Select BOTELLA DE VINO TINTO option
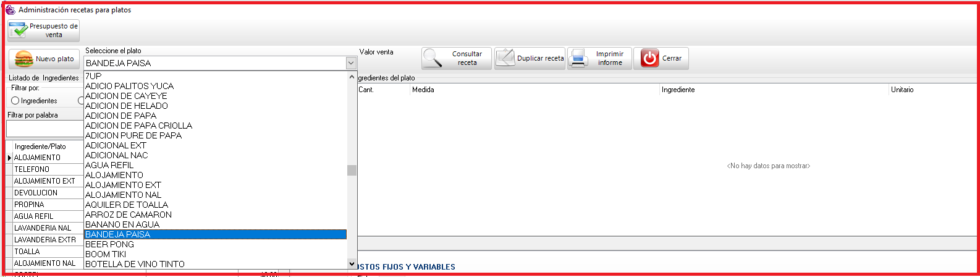 pyautogui.click(x=135, y=264)
